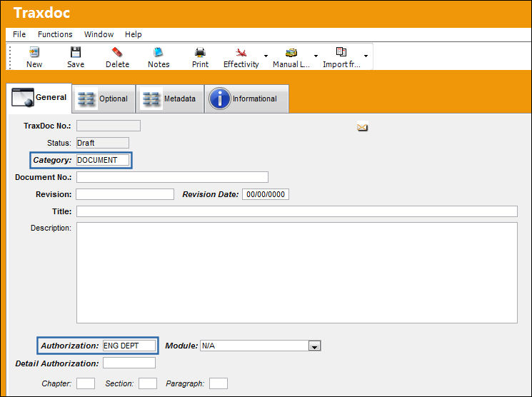This screenshot has width=532, height=397.
Task: Click the Revision Date field
Action: pos(266,194)
